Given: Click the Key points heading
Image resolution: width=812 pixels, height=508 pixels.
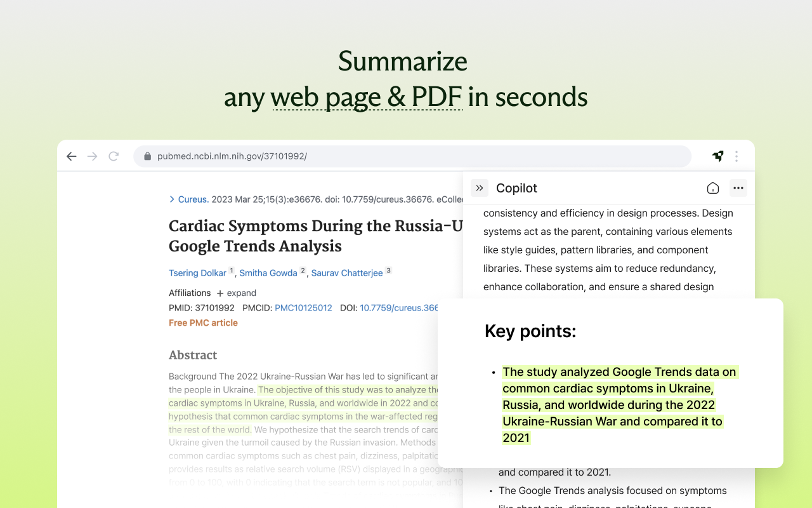Looking at the screenshot, I should click(530, 331).
